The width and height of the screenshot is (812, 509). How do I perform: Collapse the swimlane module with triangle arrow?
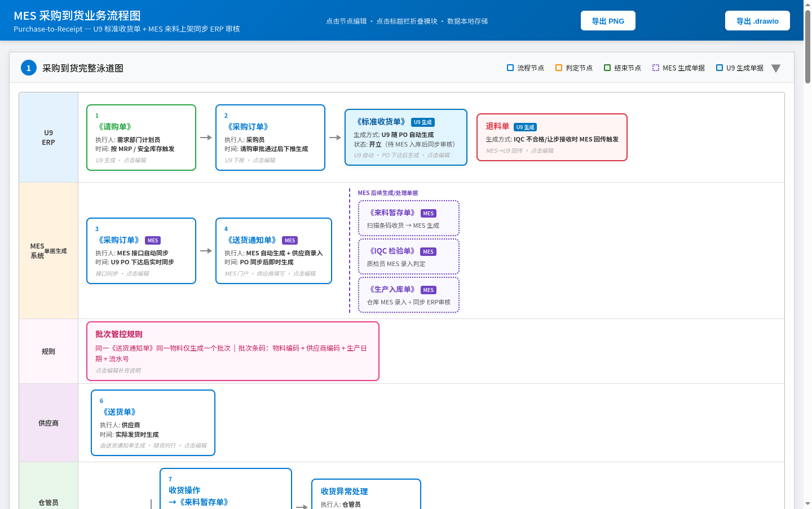click(776, 68)
